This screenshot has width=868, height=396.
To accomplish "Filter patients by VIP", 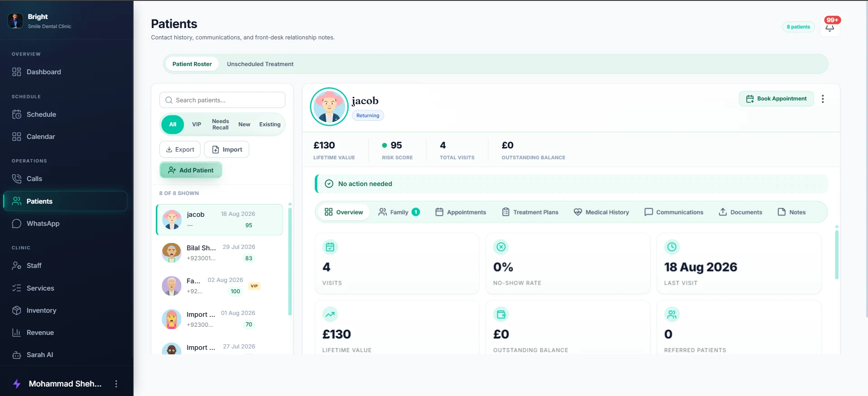I will pos(197,124).
